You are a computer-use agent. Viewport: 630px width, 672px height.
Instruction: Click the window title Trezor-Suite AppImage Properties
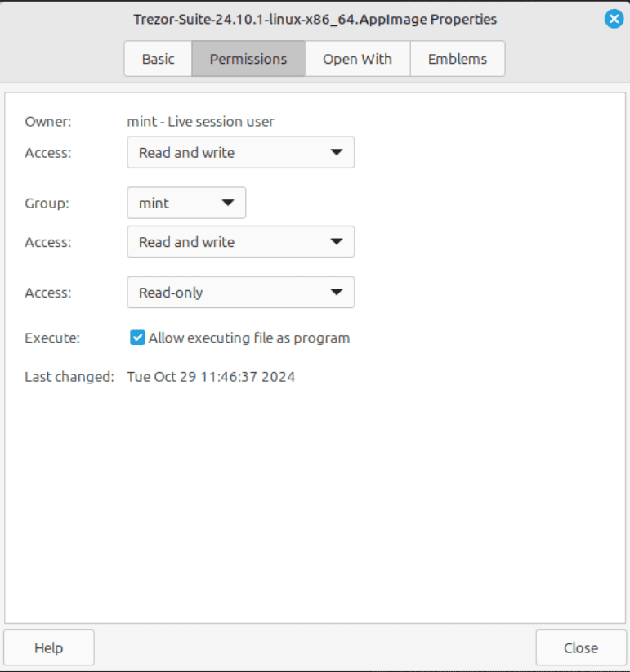(315, 20)
